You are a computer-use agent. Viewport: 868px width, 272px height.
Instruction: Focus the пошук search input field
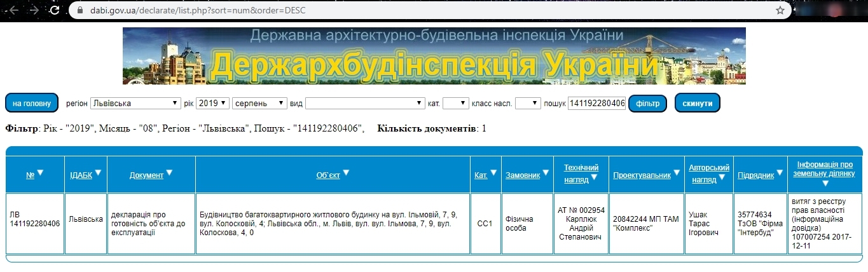point(596,103)
